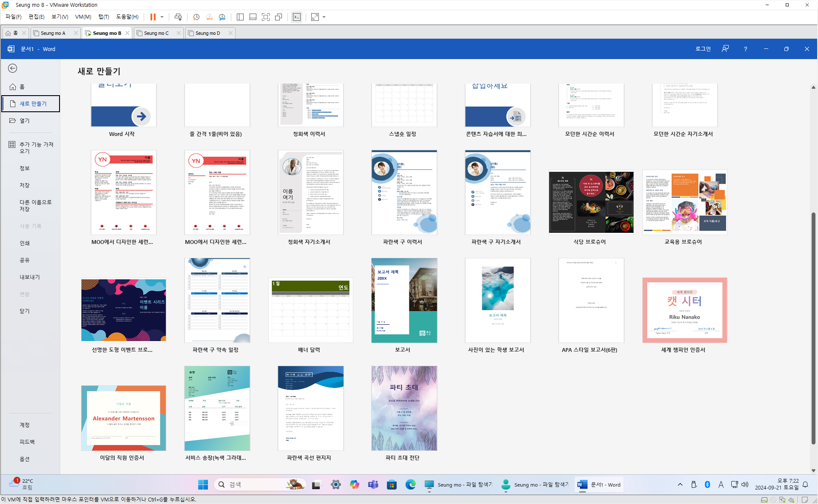Screen dimensions: 818x504
Task: Open the VM(M) menu
Action: pyautogui.click(x=83, y=17)
